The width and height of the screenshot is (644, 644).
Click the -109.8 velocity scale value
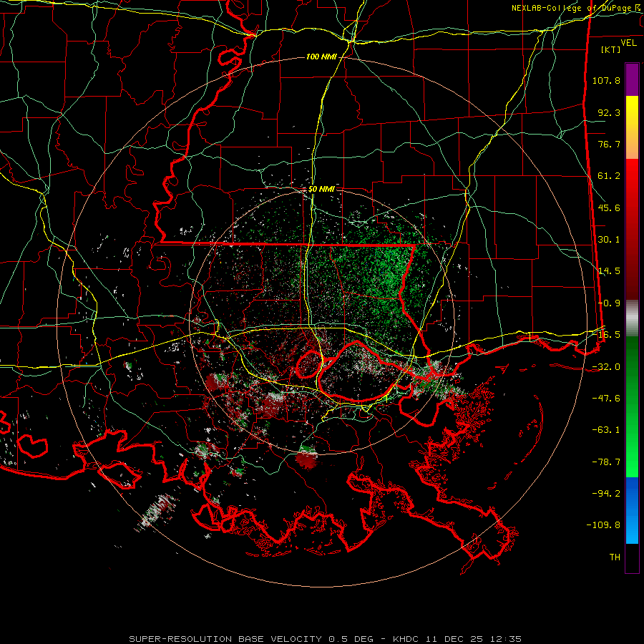point(603,525)
